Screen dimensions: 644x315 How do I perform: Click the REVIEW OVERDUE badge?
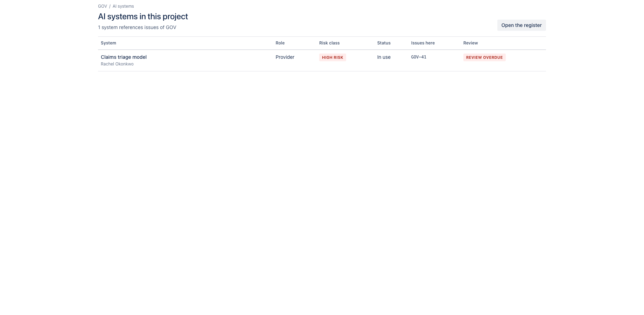[x=484, y=57]
